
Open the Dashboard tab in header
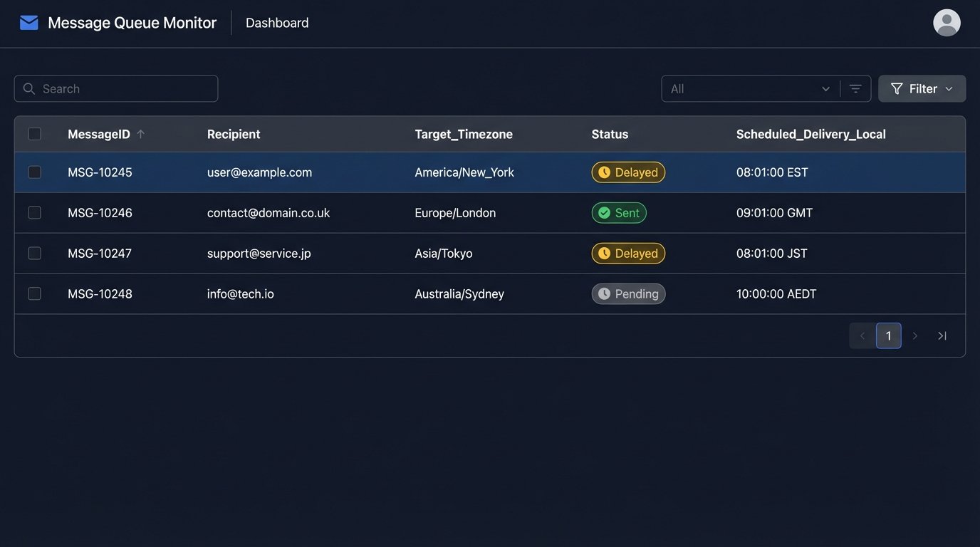point(277,23)
